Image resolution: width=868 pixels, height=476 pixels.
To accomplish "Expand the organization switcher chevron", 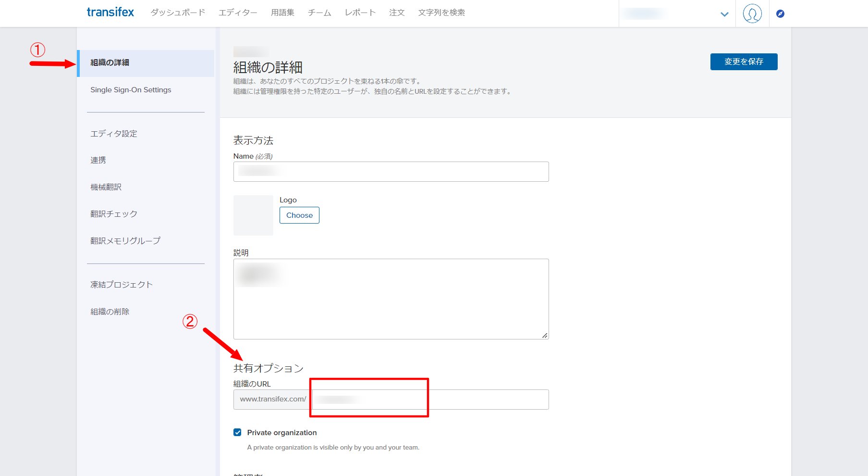I will click(724, 14).
